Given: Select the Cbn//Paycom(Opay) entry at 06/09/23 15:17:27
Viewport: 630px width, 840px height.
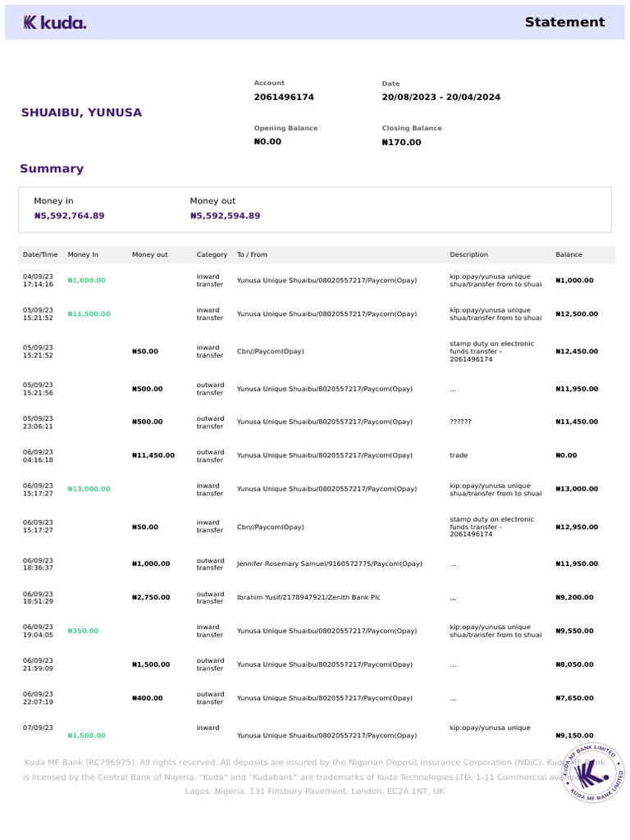Looking at the screenshot, I should [x=271, y=527].
